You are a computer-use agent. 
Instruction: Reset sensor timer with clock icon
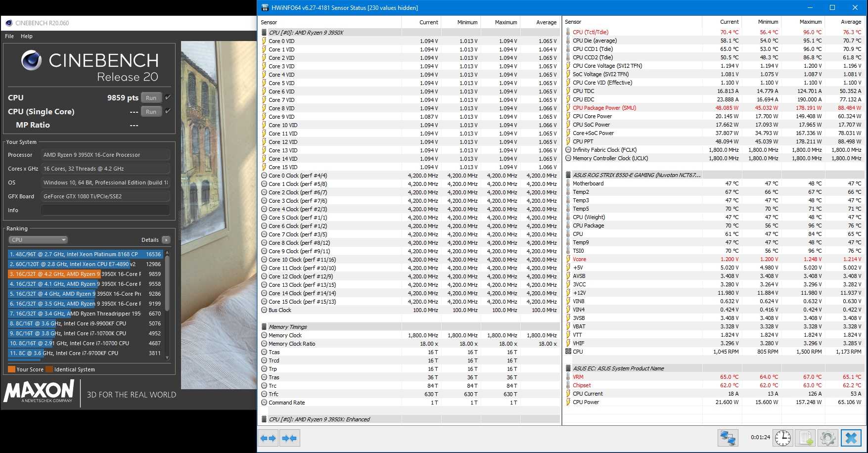point(782,438)
